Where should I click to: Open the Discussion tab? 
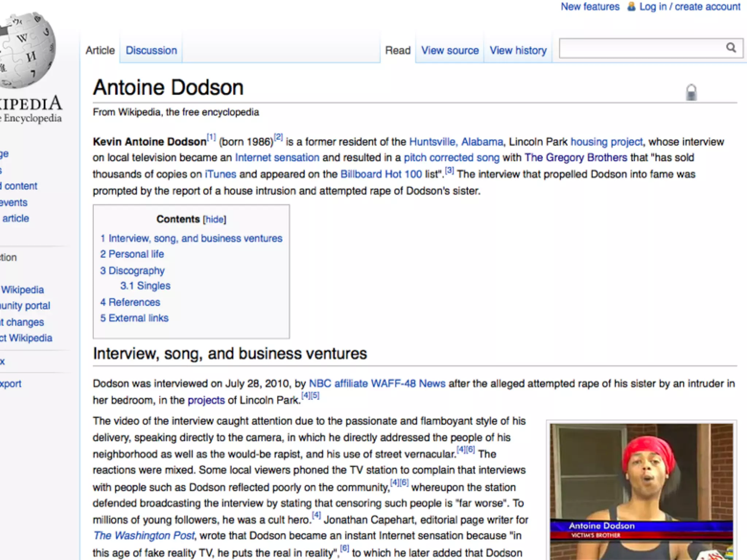[x=151, y=50]
